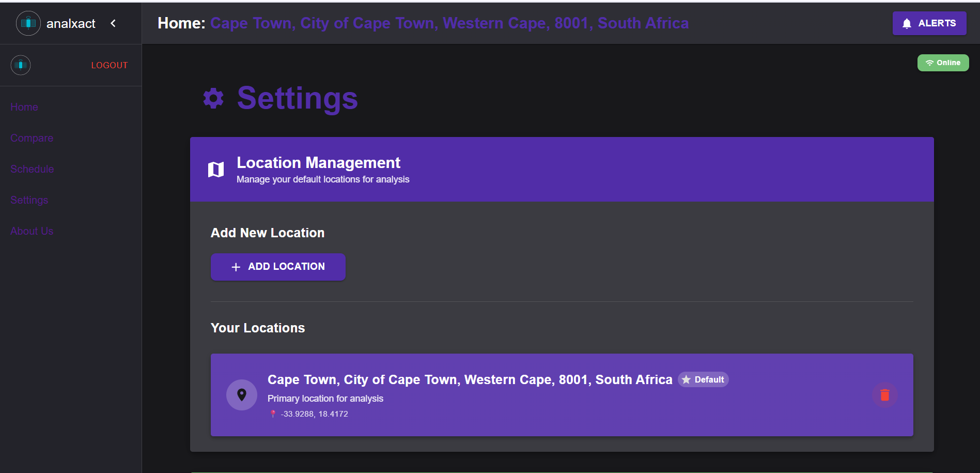Collapse the sidebar with the chevron arrow

point(113,23)
